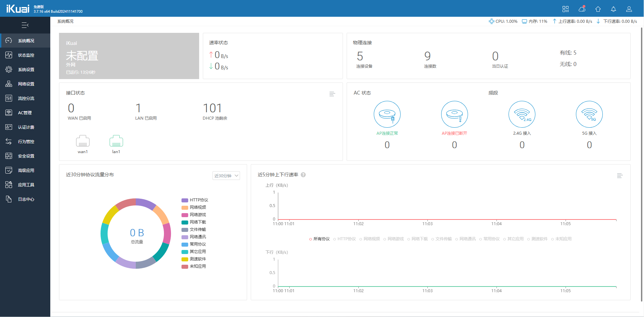
Task: Click 网络下载 teal swatch in donut legend
Action: [185, 222]
